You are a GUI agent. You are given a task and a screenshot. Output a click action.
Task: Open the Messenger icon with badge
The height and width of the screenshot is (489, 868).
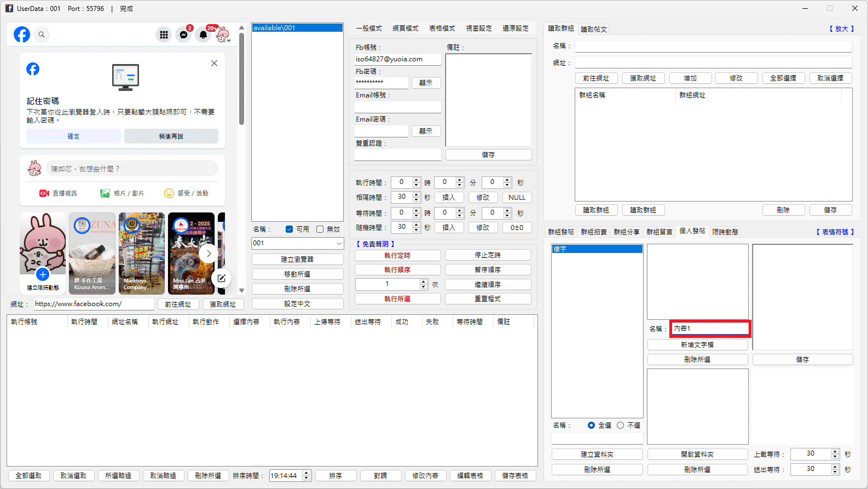[183, 34]
